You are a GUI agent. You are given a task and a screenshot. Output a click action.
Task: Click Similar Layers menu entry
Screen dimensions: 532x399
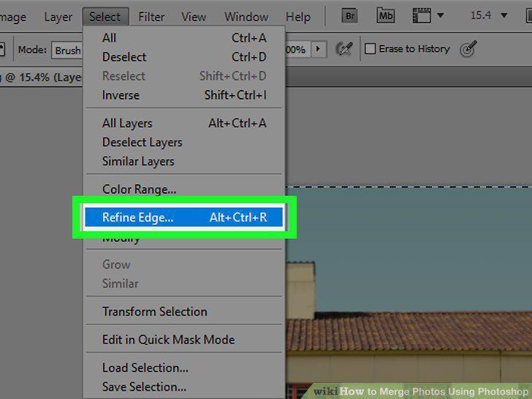coord(184,161)
